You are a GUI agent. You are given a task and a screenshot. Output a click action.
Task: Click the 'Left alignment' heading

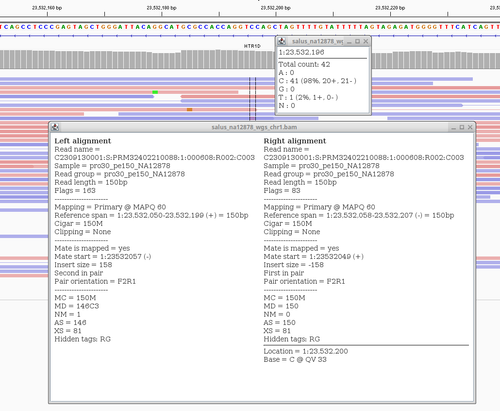83,141
